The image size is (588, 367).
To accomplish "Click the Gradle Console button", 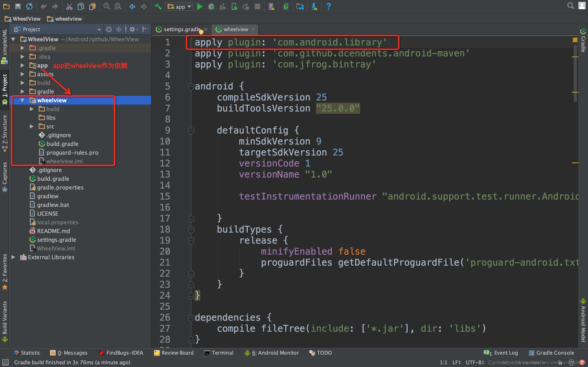I will [551, 353].
